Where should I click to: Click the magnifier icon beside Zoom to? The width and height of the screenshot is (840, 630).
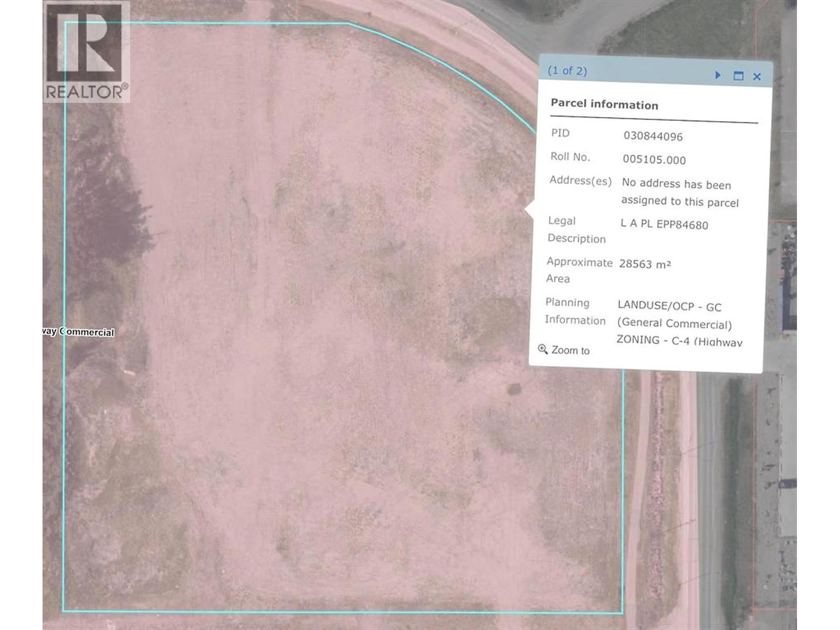[543, 349]
